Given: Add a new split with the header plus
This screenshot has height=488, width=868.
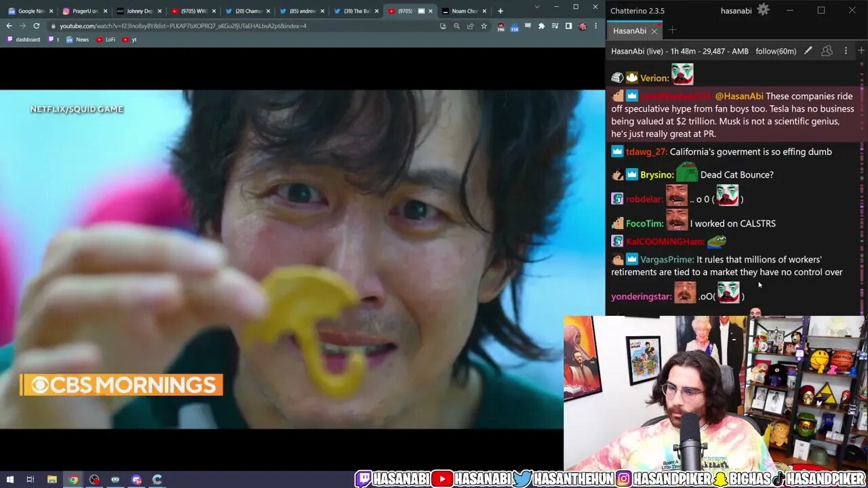Looking at the screenshot, I should [861, 51].
